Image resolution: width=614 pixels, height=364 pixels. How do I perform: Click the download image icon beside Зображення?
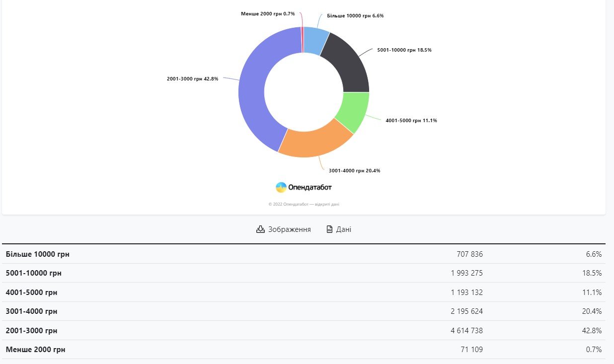[260, 229]
